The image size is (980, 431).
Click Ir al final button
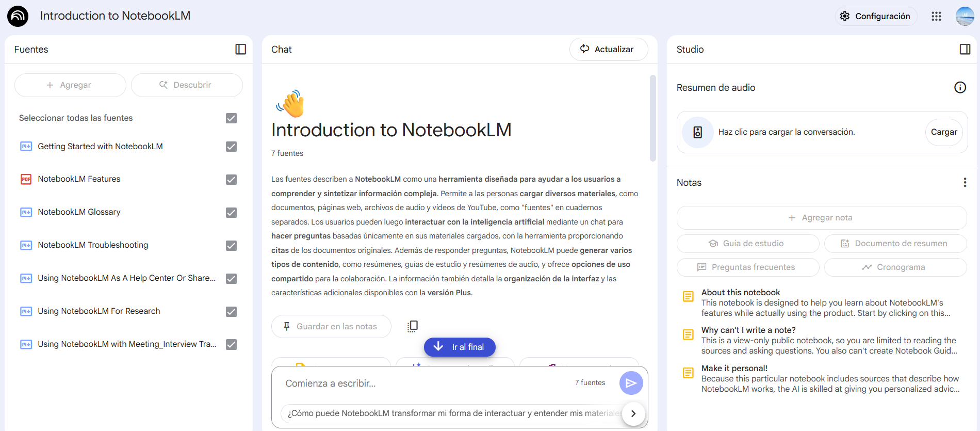460,347
